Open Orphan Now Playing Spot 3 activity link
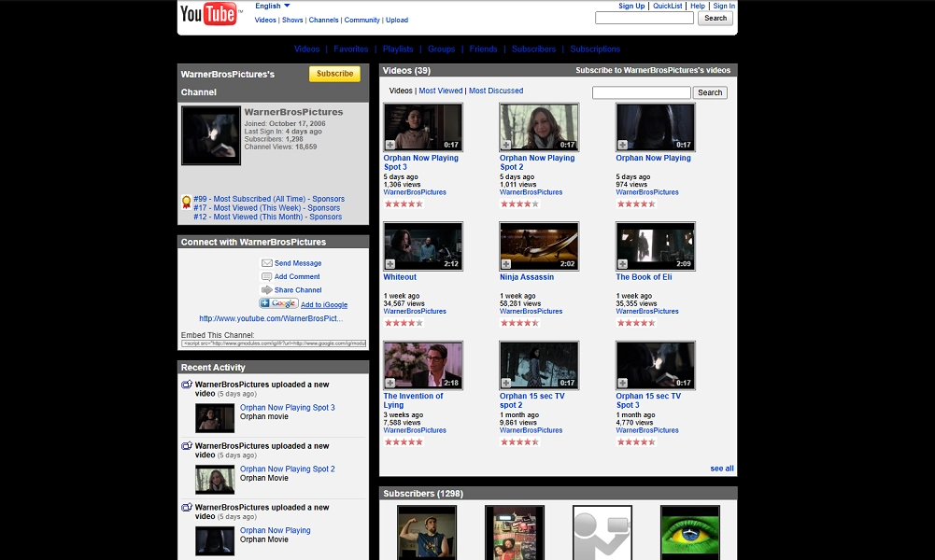The width and height of the screenshot is (935, 560). point(288,408)
